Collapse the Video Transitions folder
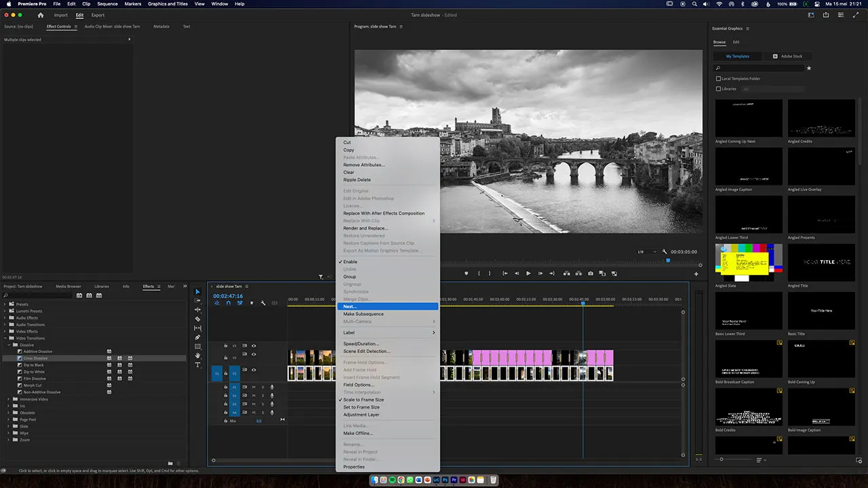Screen dimensions: 868x488 pos(5,338)
